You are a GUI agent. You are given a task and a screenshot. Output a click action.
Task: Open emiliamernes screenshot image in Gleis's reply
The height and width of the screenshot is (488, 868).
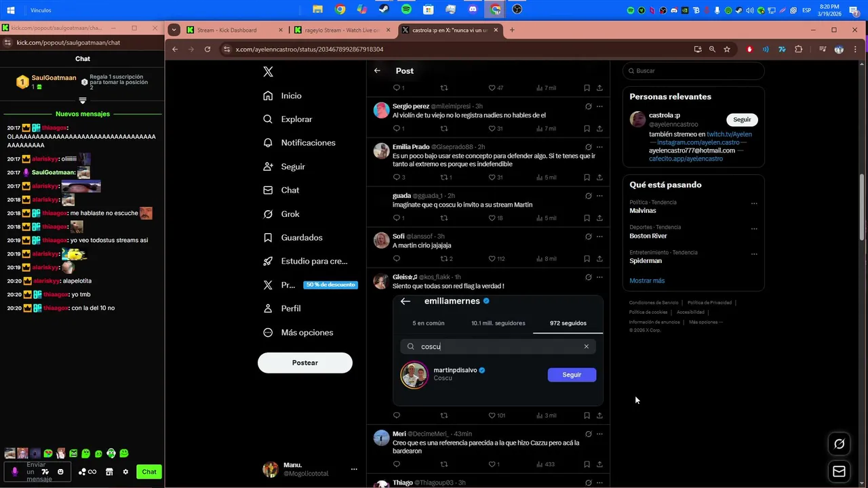(498, 350)
